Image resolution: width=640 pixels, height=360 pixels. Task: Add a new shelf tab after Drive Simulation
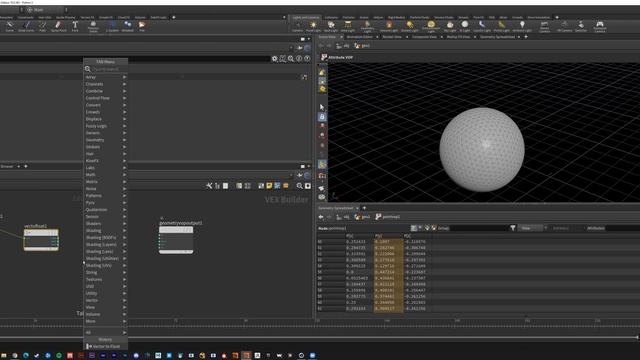(557, 18)
